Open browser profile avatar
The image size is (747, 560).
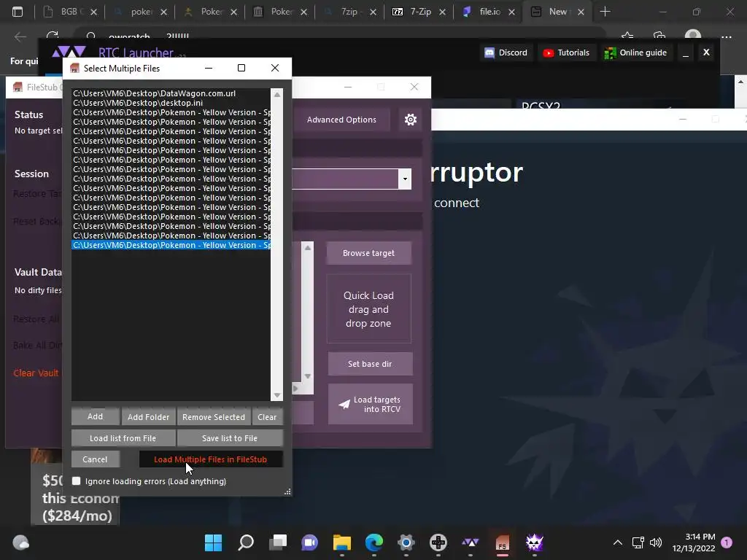click(x=693, y=36)
